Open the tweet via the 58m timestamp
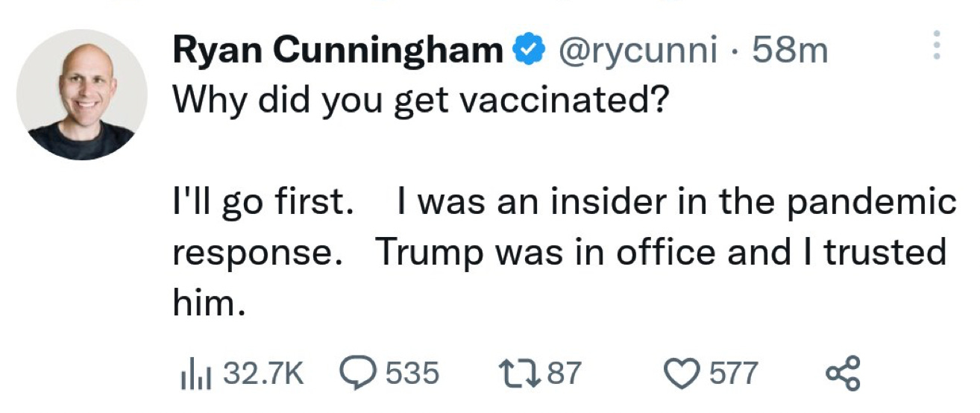Image resolution: width=980 pixels, height=413 pixels. [789, 51]
